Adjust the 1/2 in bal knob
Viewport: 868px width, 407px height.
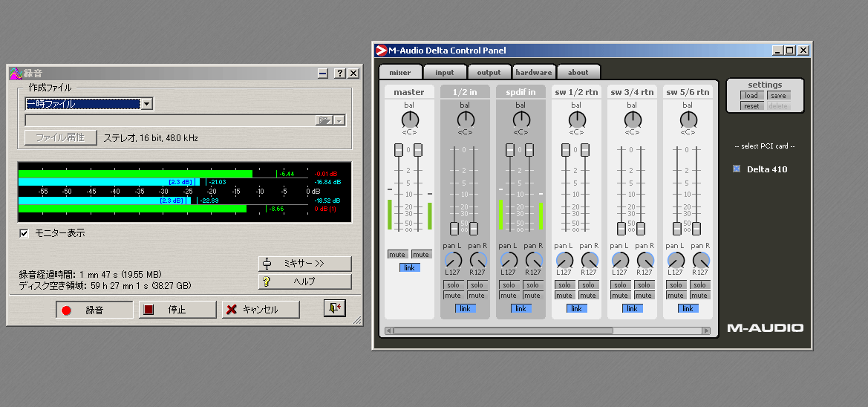click(x=466, y=119)
